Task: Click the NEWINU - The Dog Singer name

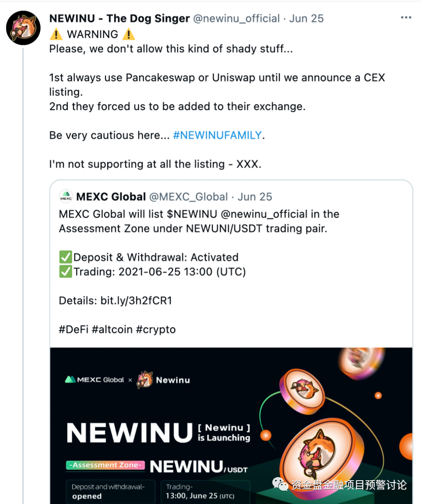Action: click(119, 18)
